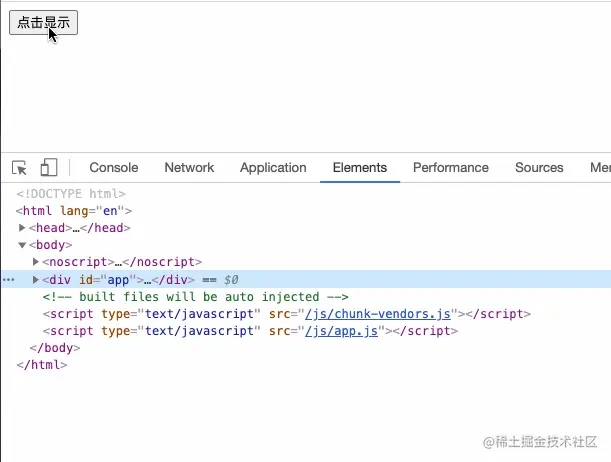Click "text/javascript" type value in app.js row
This screenshot has height=462, width=611.
pyautogui.click(x=199, y=331)
